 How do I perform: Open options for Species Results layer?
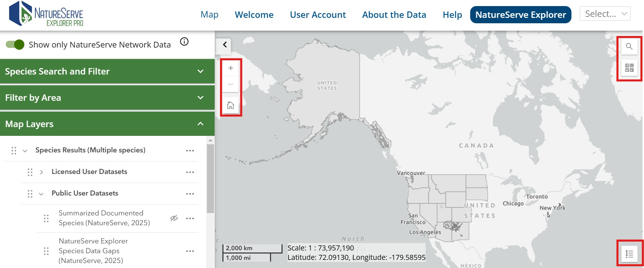190,151
